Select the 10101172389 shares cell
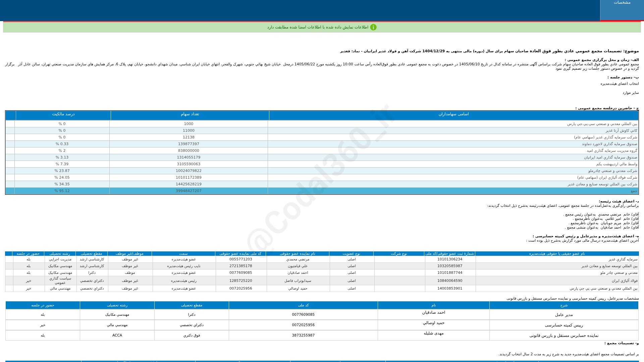The height and width of the screenshot is (362, 644). click(189, 177)
